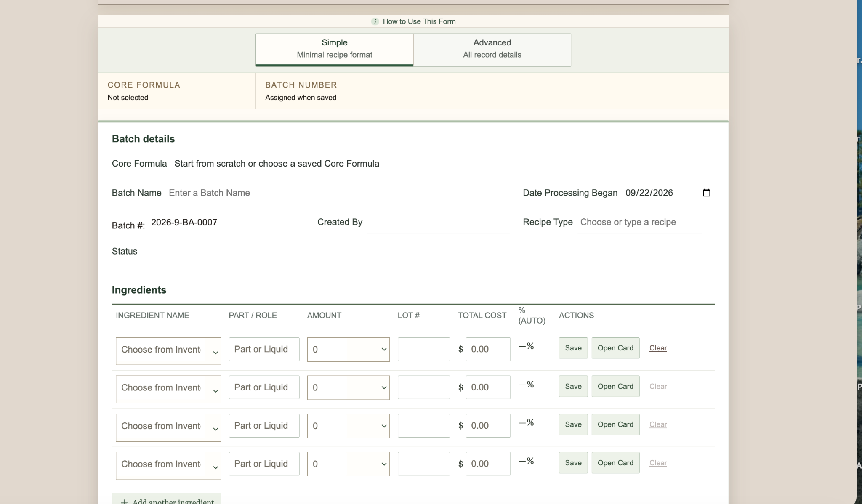Click the fourth row Total Cost field
The image size is (862, 504).
(488, 464)
